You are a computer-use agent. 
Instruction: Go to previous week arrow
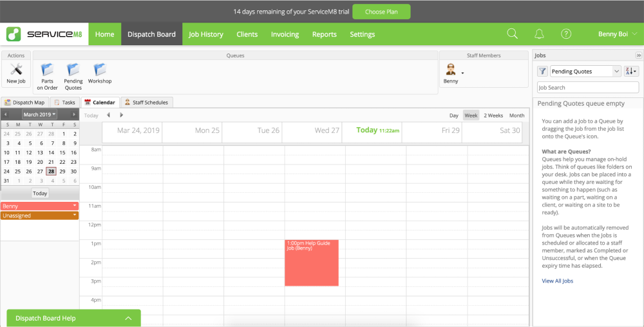108,115
